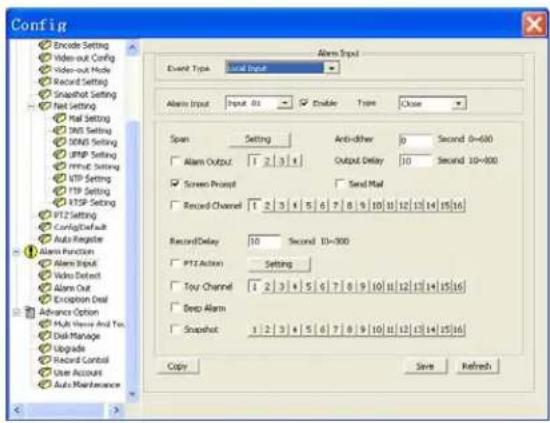Click the Net Setting tree icon
The height and width of the screenshot is (423, 550).
click(45, 106)
